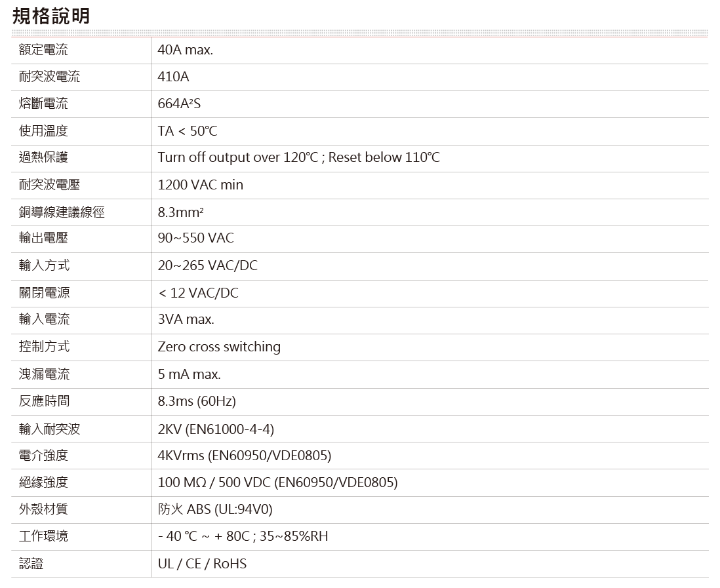Click the 規格說明 heading
The height and width of the screenshot is (588, 720).
51,16
